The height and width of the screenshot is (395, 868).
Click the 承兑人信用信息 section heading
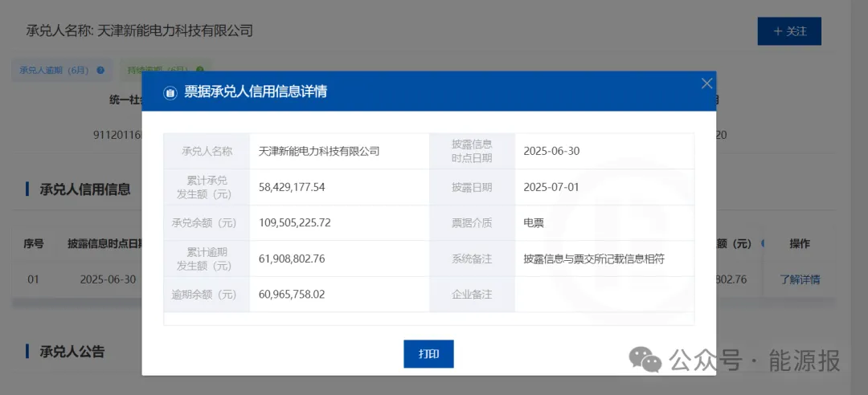[x=84, y=189]
